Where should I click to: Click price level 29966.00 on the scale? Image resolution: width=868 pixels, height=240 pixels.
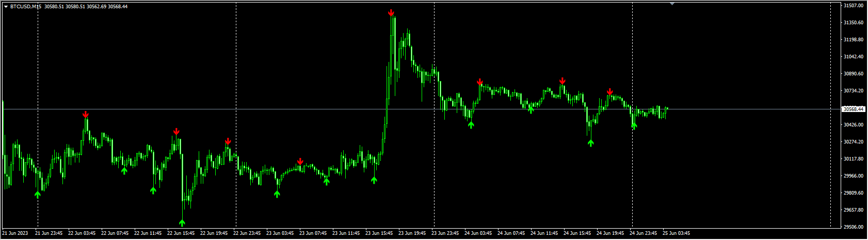tap(853, 176)
